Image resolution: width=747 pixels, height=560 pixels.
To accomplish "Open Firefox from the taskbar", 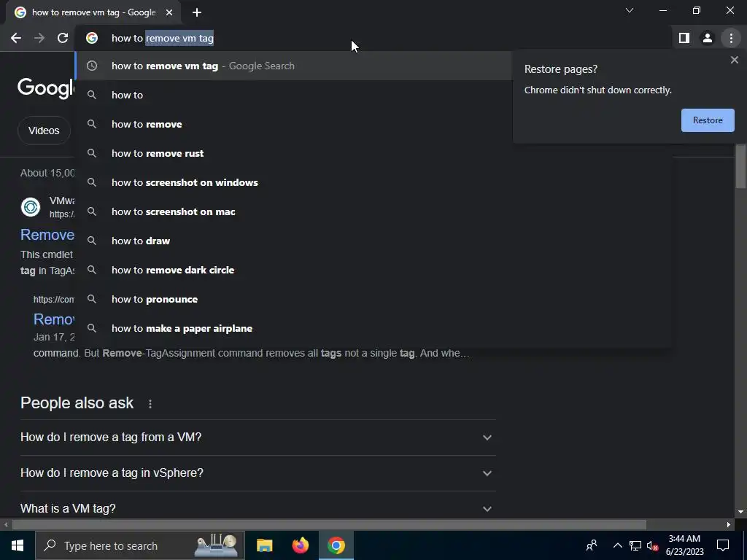I will pos(300,545).
